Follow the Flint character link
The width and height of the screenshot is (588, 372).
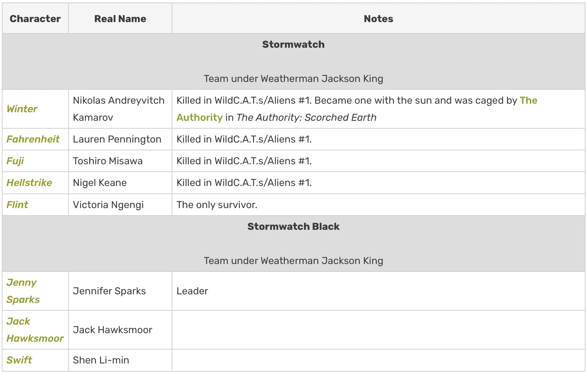click(17, 205)
